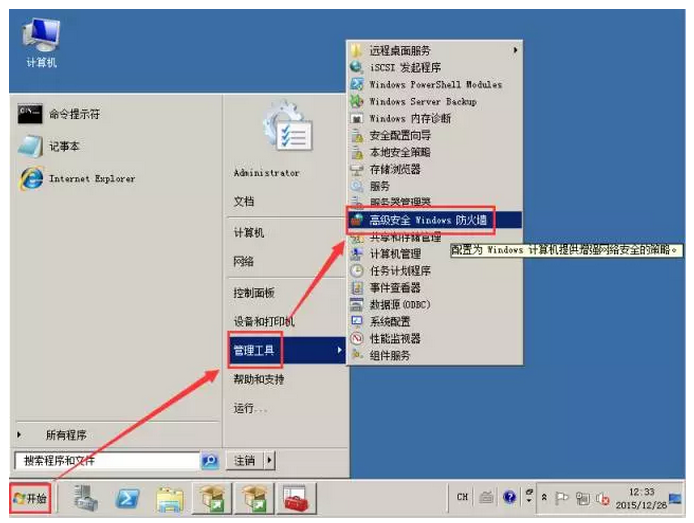The height and width of the screenshot is (523, 694).
Task: Select 帮助和支持 entry
Action: coord(259,379)
